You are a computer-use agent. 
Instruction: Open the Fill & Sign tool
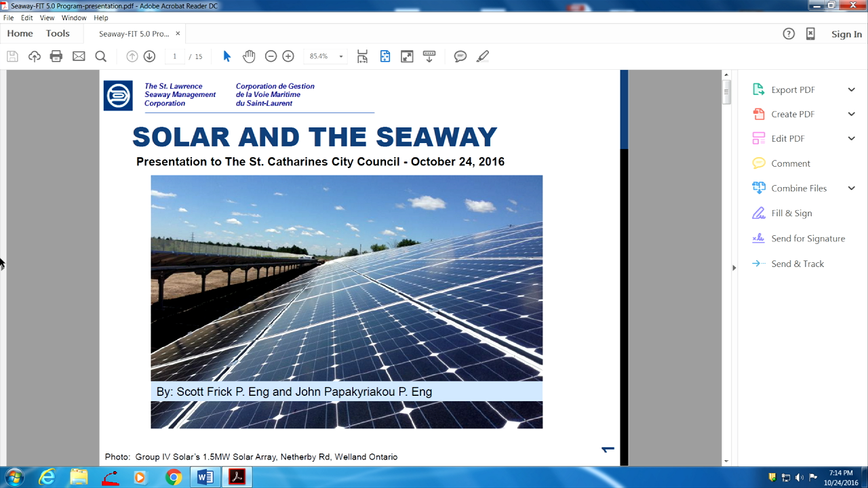point(791,213)
